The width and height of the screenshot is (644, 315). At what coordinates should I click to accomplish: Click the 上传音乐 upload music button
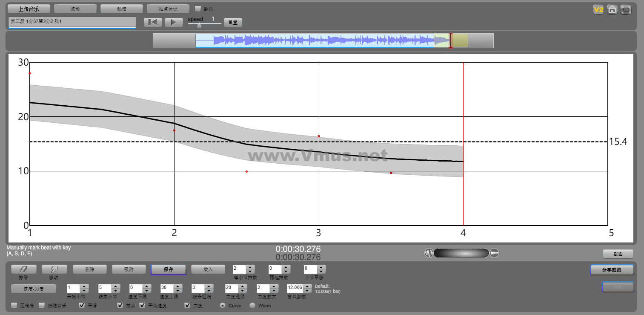(x=29, y=9)
